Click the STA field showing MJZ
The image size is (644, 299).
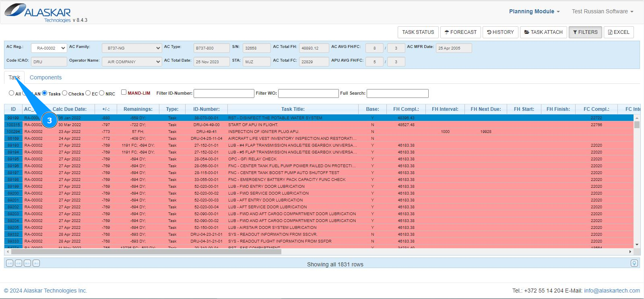point(257,62)
